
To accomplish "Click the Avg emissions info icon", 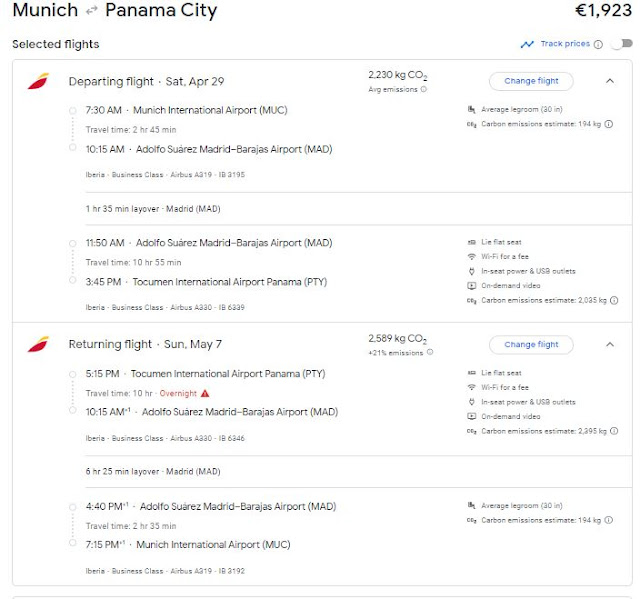I will pyautogui.click(x=423, y=89).
